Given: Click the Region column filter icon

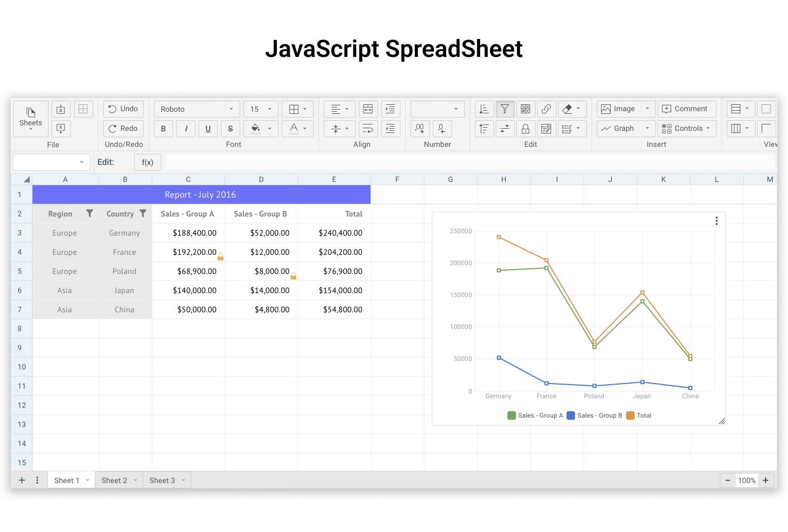Looking at the screenshot, I should [89, 213].
